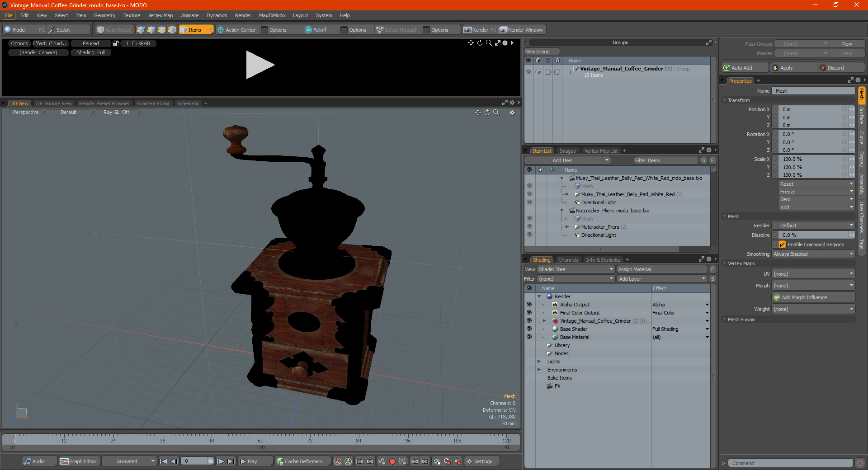This screenshot has width=868, height=470.
Task: Open mesh Render Default dropdown
Action: (x=817, y=226)
